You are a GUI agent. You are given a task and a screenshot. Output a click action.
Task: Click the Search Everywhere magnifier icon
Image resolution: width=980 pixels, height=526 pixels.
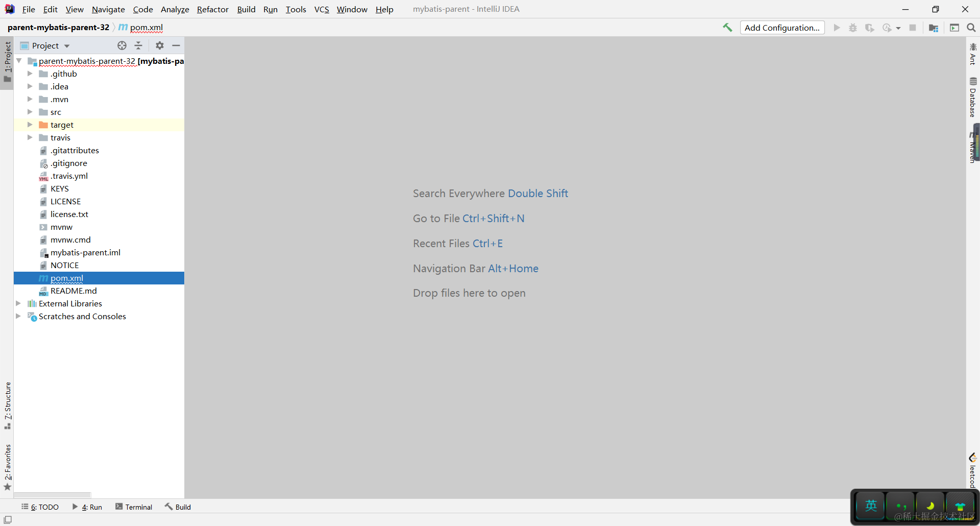[971, 28]
